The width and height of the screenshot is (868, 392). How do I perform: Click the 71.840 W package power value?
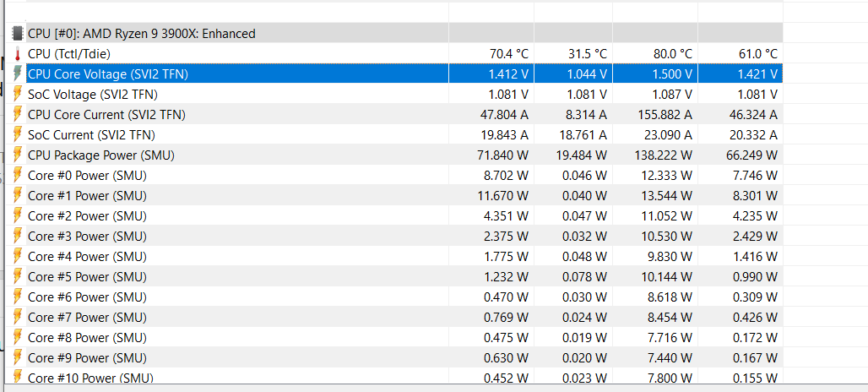pyautogui.click(x=504, y=155)
